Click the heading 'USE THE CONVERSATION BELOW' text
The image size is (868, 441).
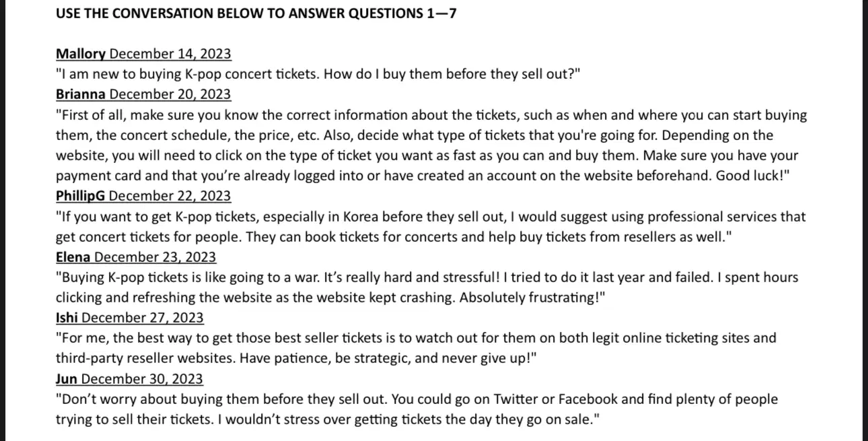[x=159, y=13]
